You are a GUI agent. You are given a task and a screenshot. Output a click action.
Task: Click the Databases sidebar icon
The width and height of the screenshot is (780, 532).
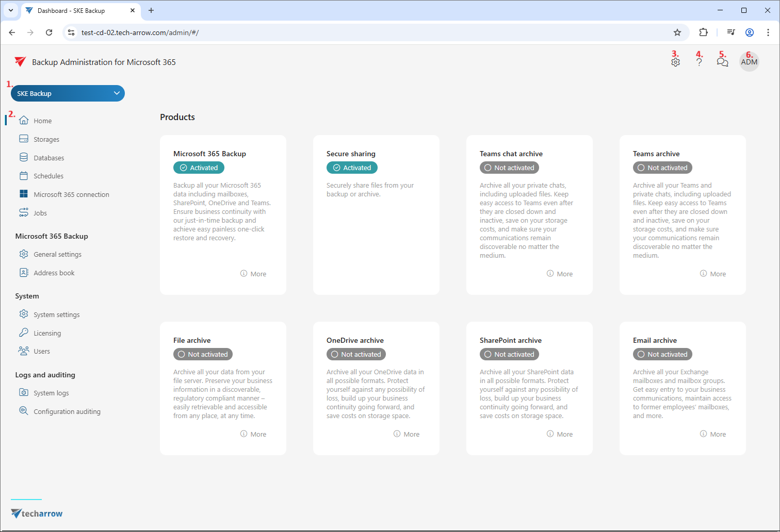tap(24, 158)
